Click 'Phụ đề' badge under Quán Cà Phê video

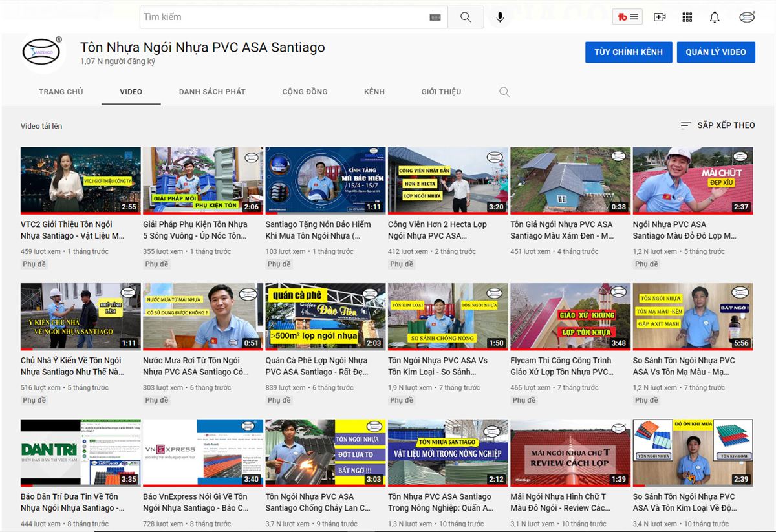[x=279, y=401]
